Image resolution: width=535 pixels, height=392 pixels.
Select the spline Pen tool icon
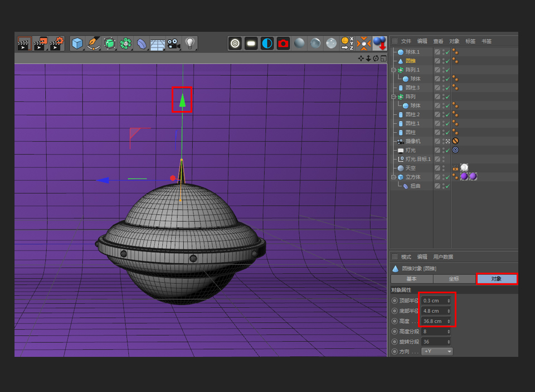pyautogui.click(x=93, y=43)
